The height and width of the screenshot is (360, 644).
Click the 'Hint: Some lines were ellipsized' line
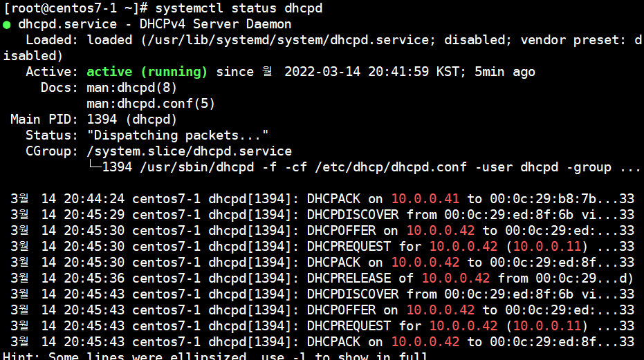(215, 356)
